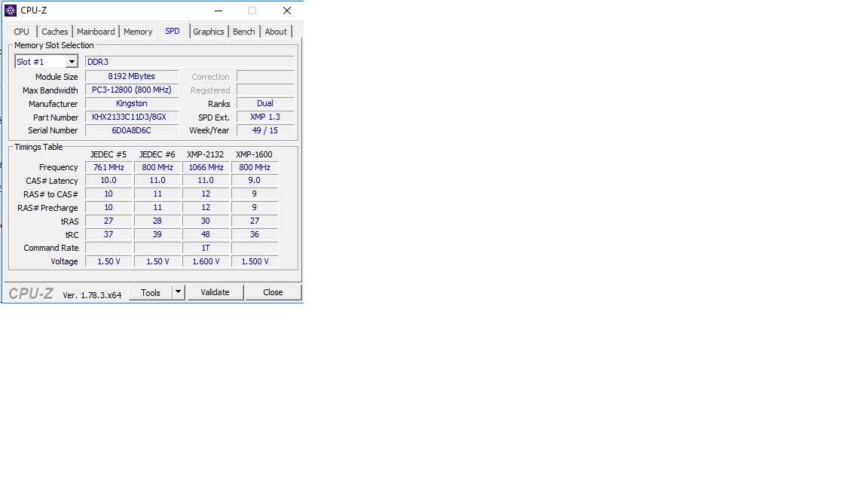Click the PC3-12800 (800 MHz) bandwidth value

pos(132,90)
